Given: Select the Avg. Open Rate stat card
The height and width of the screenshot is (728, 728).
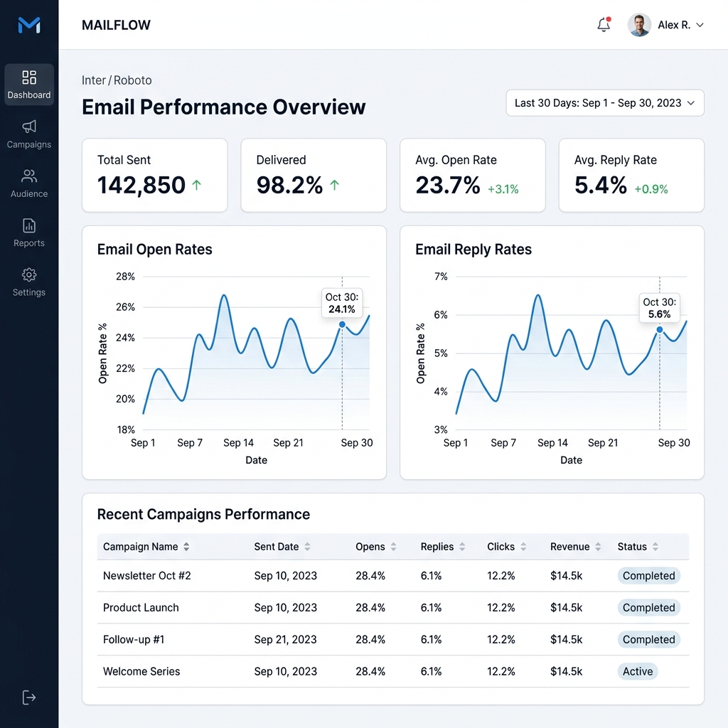Looking at the screenshot, I should pos(472,176).
